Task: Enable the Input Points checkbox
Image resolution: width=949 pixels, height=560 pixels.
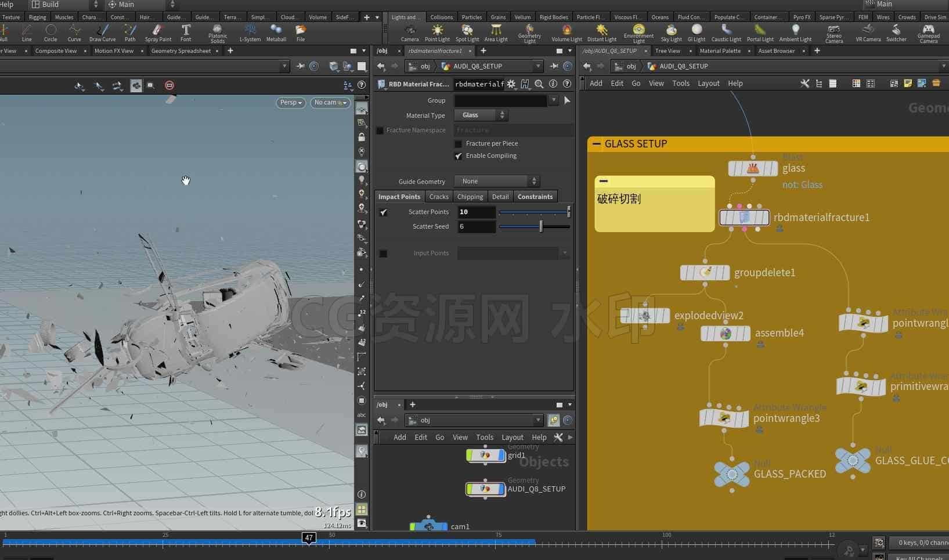Action: [x=383, y=254]
